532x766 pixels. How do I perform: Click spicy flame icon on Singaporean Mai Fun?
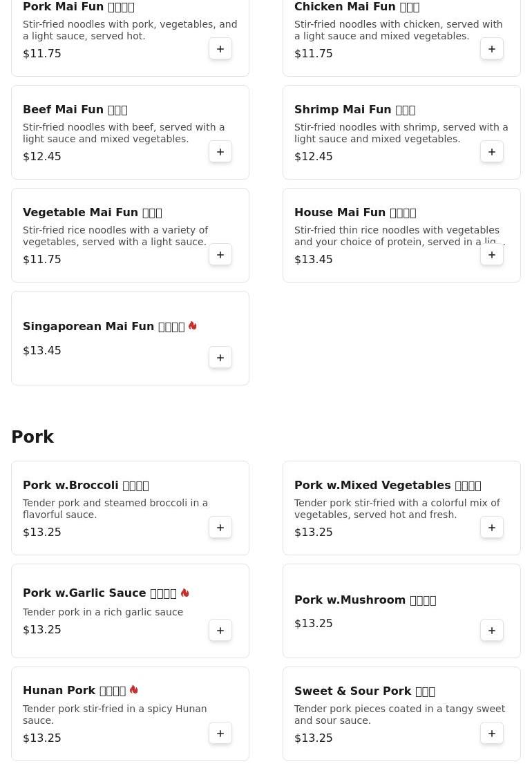193,326
